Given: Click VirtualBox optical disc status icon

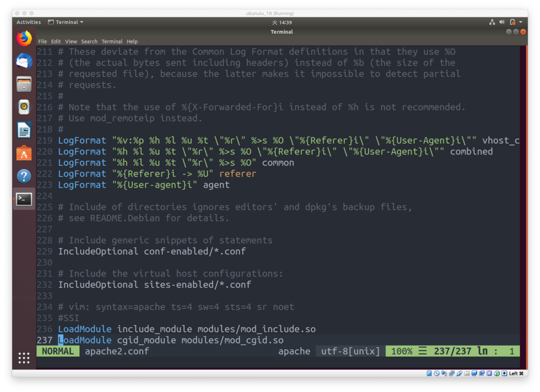Looking at the screenshot, I should point(437,374).
